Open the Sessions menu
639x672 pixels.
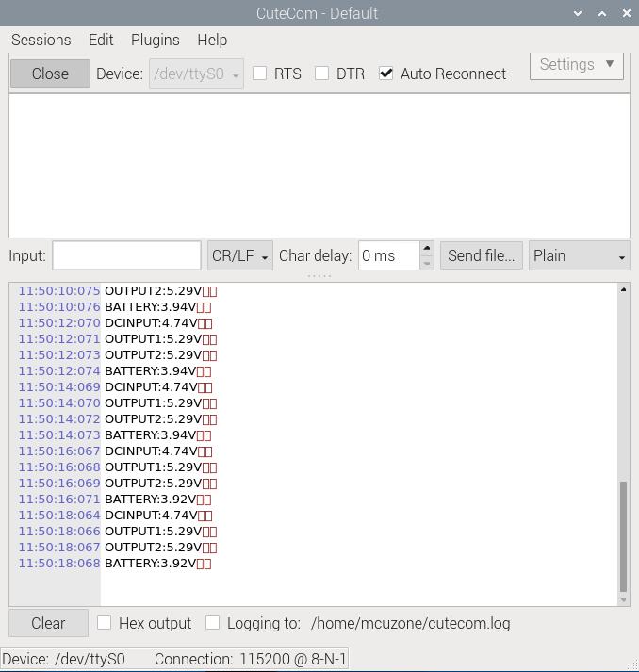(x=41, y=40)
